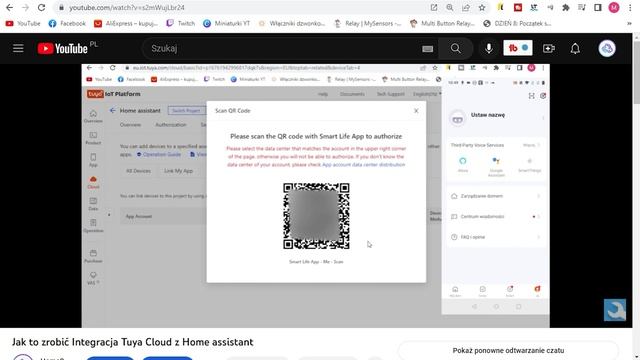Viewport: 640px width, 360px height.
Task: Open the Extensions puzzle-piece menu
Action: [566, 7]
